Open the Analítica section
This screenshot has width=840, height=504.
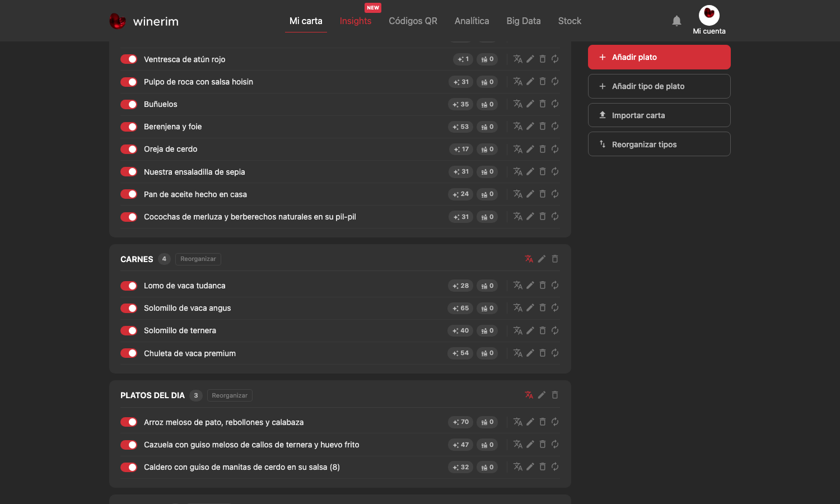[x=472, y=21]
